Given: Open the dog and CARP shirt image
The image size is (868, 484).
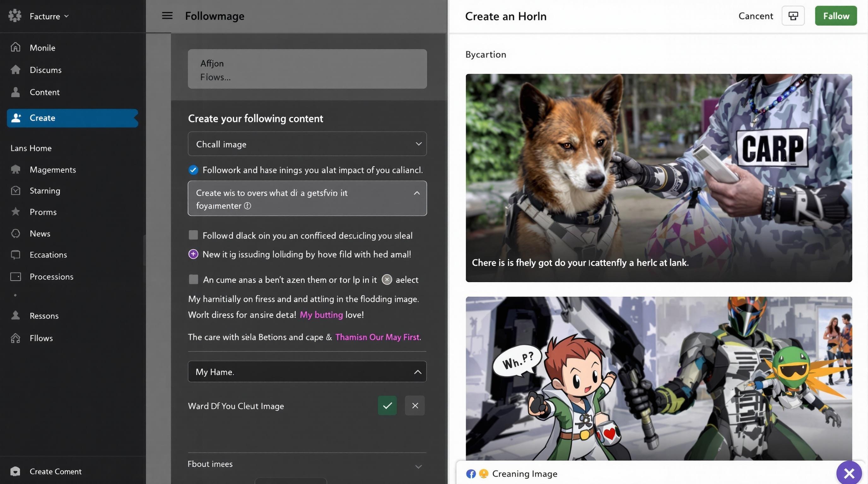Looking at the screenshot, I should 659,178.
